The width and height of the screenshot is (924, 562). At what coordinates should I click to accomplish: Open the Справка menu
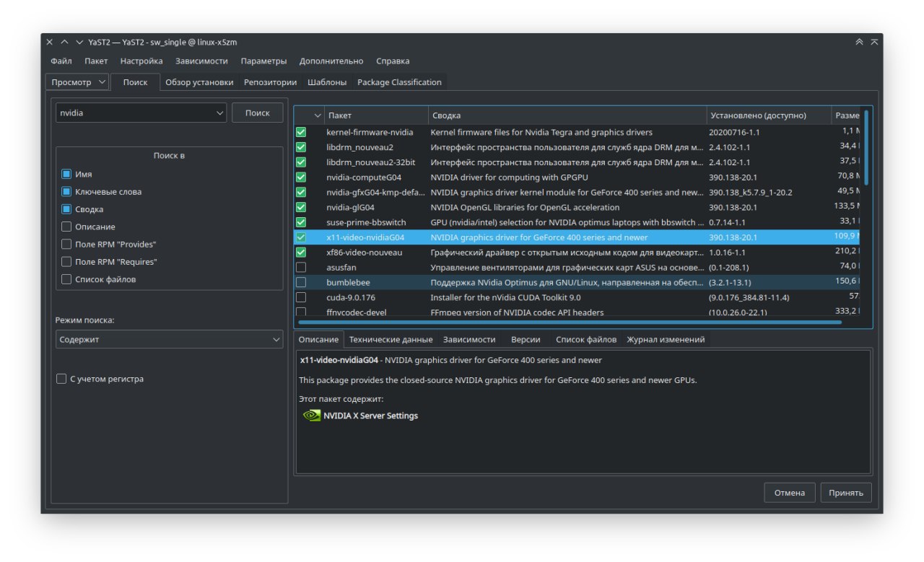pos(393,61)
